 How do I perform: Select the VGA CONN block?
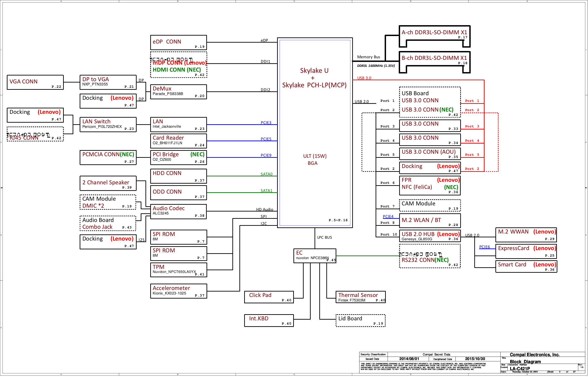[x=35, y=82]
